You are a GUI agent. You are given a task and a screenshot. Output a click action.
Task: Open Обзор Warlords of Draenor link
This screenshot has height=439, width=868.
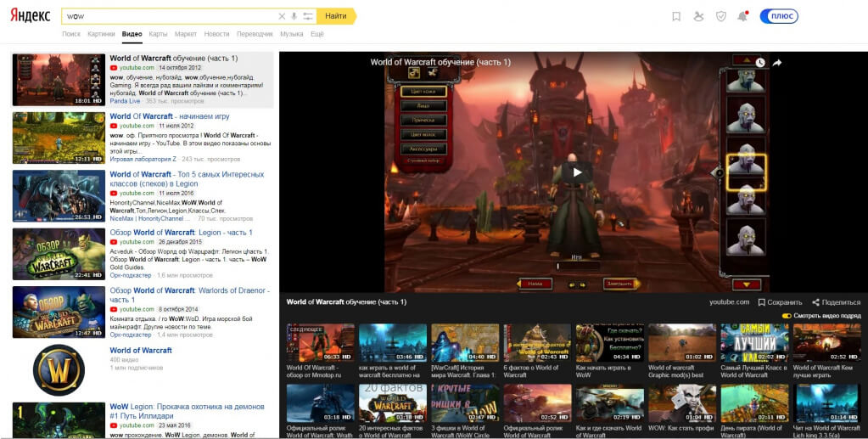pos(189,295)
